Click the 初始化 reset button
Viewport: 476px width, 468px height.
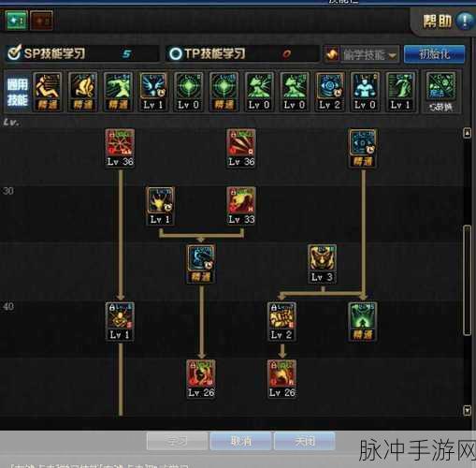434,54
